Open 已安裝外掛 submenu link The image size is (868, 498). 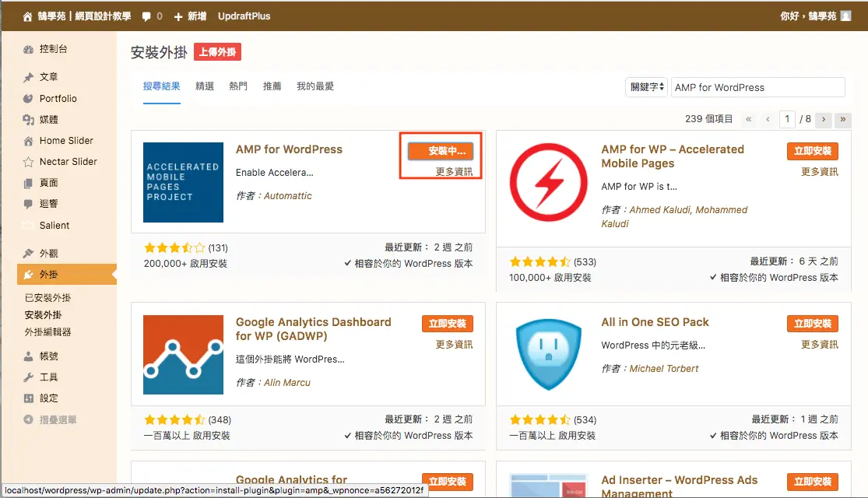(x=47, y=298)
